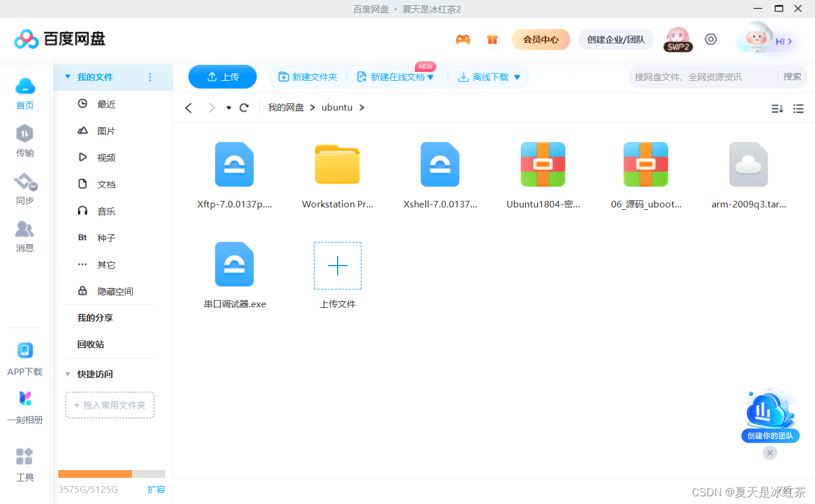Click the SVIP2 user avatar
Image resolution: width=815 pixels, height=504 pixels.
[678, 39]
